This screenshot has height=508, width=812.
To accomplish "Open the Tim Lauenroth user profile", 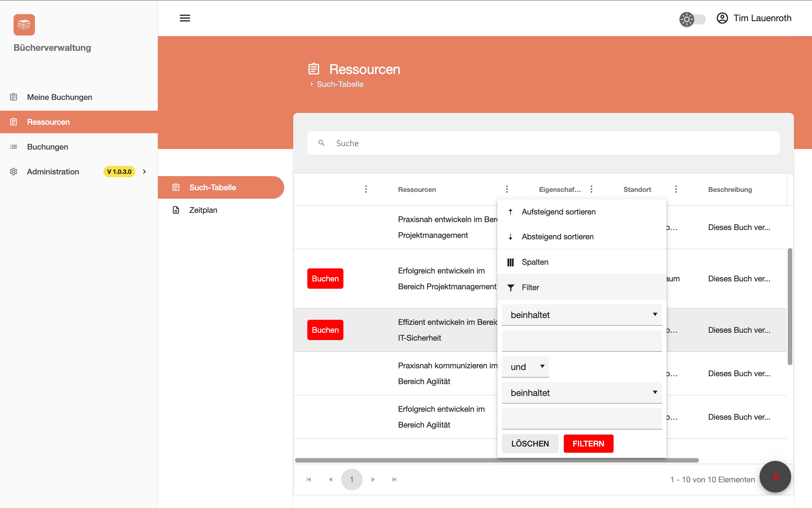I will tap(754, 18).
